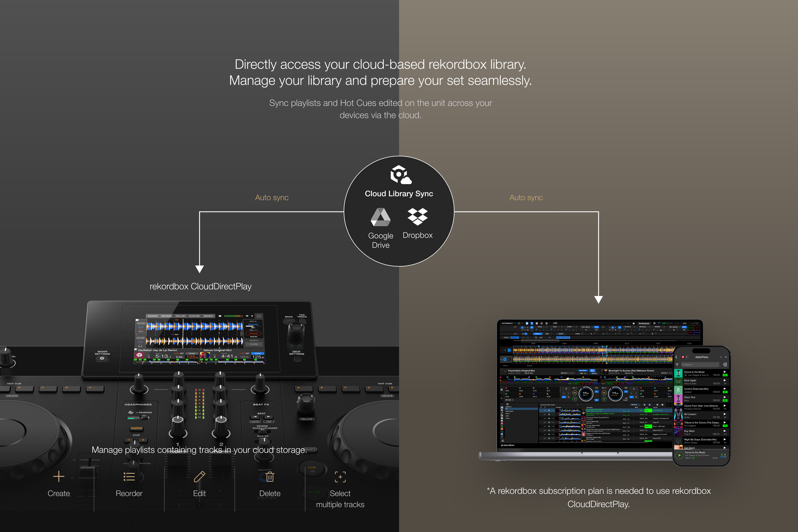798x532 pixels.
Task: Play the Back Again track on phone
Action: 725,380
